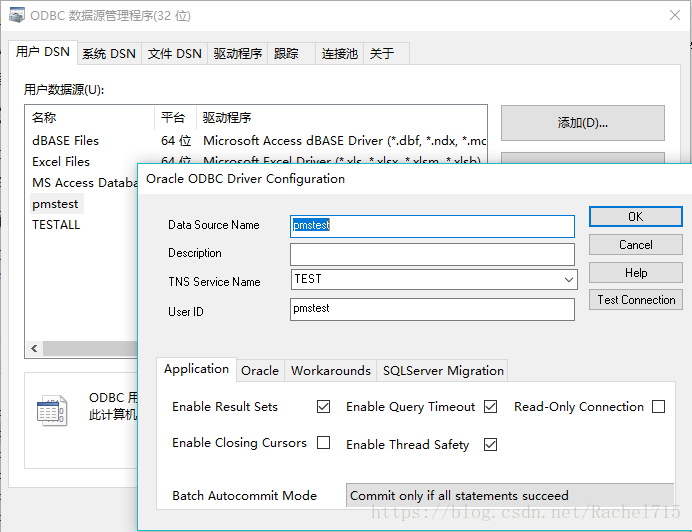
Task: Enable Read-Only Connection checkbox
Action: 658,406
